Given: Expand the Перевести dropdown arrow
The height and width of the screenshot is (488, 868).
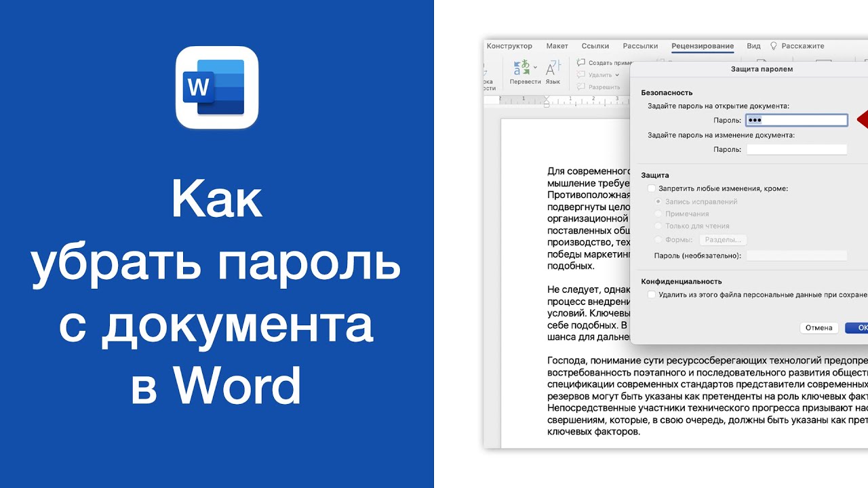Looking at the screenshot, I should click(x=535, y=67).
